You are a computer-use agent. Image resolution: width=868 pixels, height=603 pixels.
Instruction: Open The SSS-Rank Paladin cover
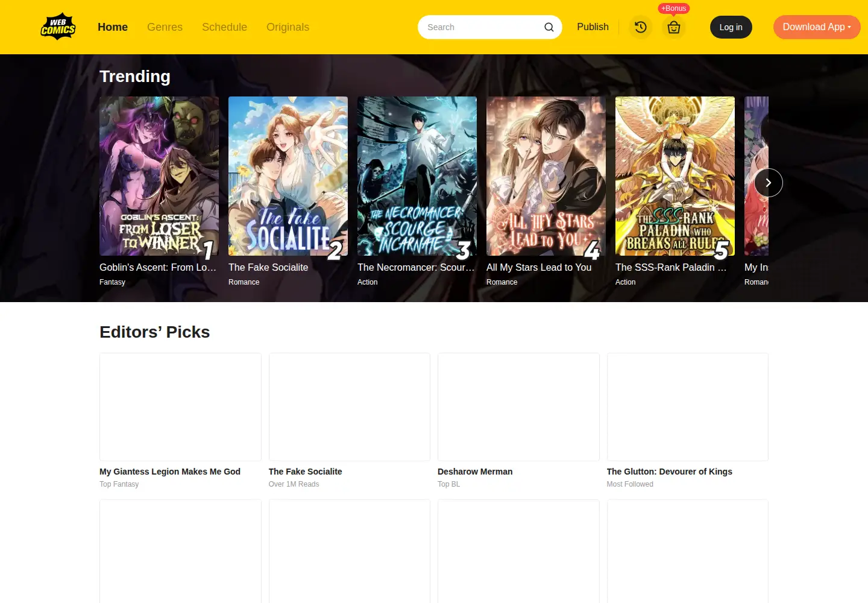click(x=675, y=176)
